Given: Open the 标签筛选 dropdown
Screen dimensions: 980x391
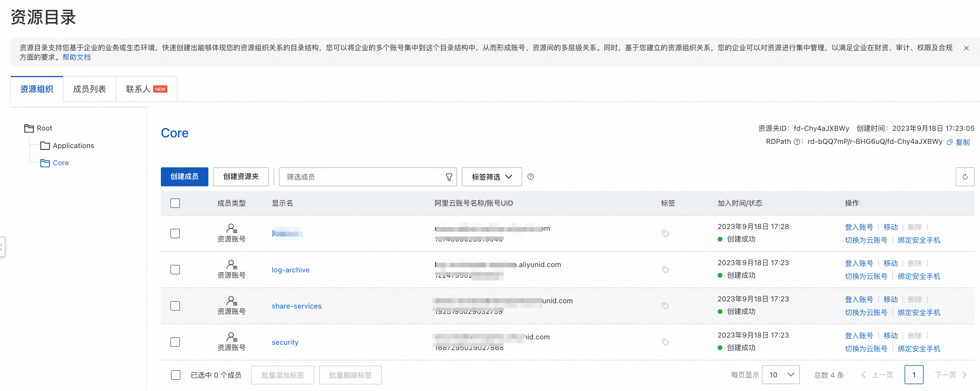Looking at the screenshot, I should [491, 177].
